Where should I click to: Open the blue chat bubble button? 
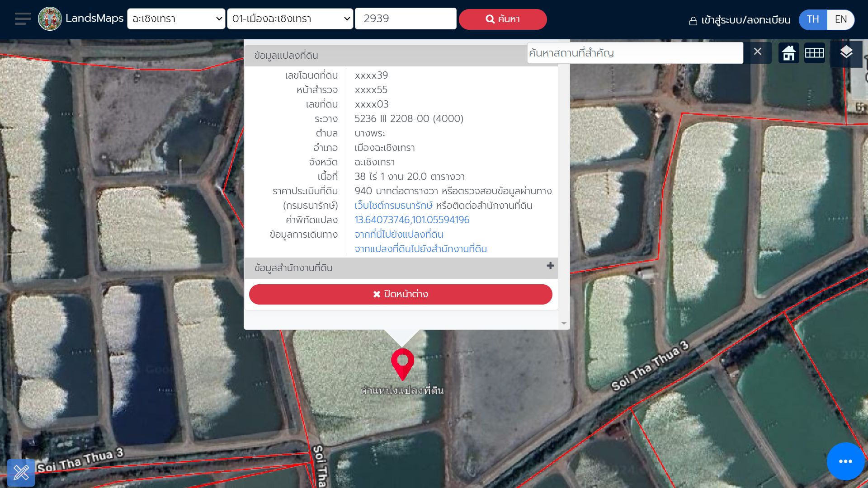(845, 461)
